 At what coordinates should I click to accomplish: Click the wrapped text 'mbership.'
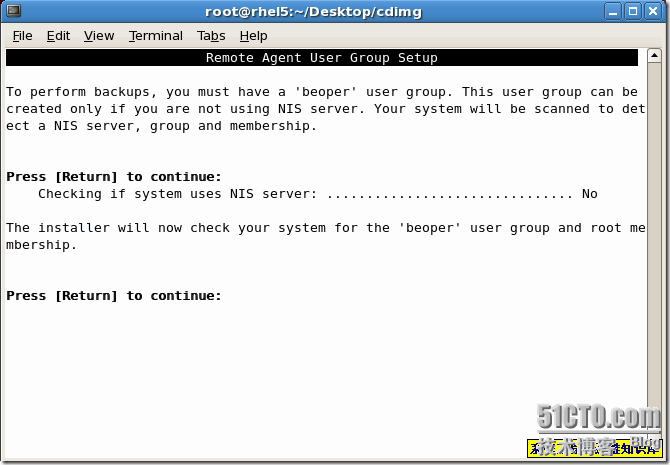pos(41,245)
